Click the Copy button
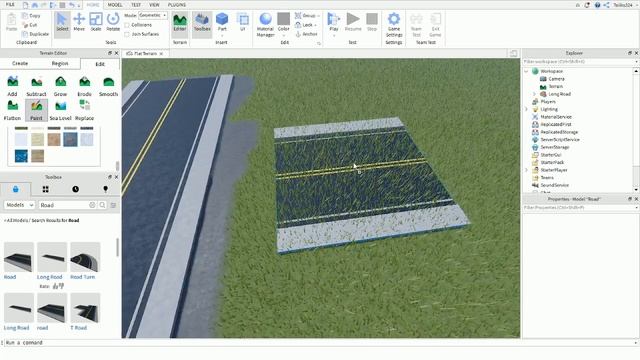Screen dimensions: 640x360 click(31, 16)
